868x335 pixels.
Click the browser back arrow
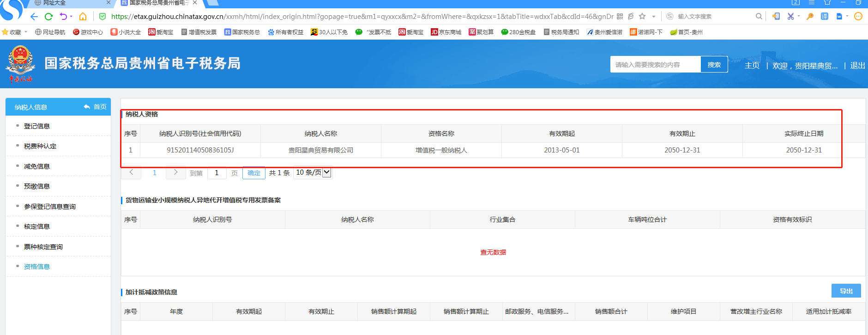pyautogui.click(x=34, y=17)
